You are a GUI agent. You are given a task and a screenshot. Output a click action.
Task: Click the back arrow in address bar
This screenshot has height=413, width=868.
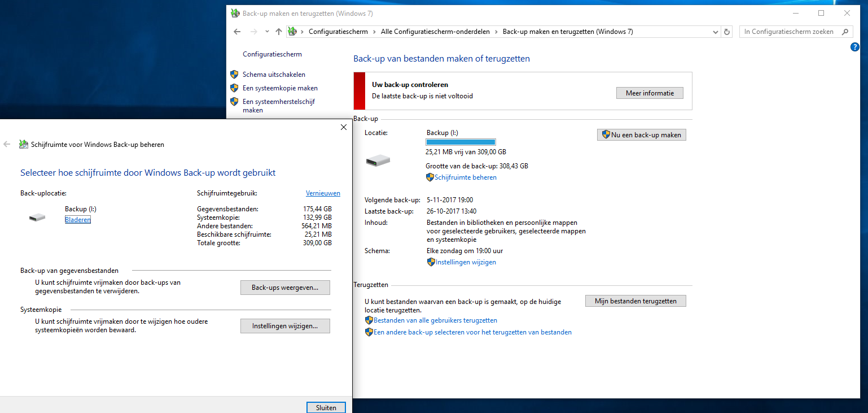coord(237,32)
